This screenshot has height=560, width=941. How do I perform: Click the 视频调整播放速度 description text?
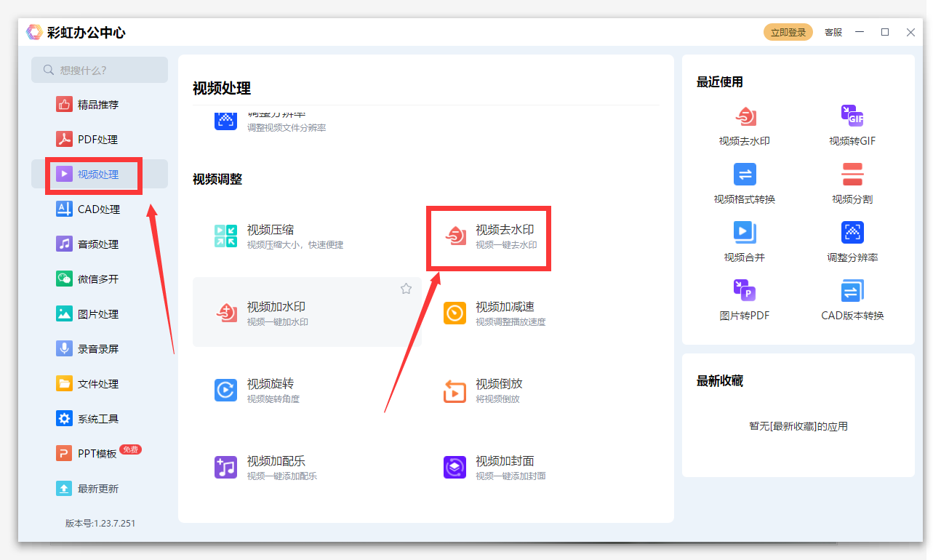[x=510, y=322]
